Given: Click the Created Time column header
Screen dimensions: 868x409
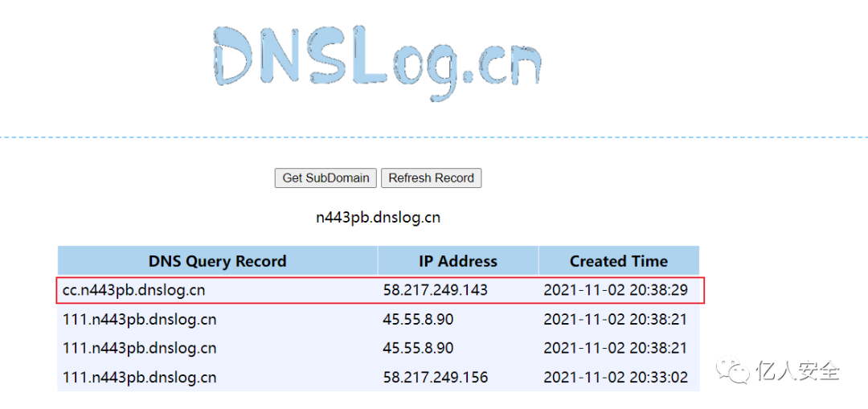Looking at the screenshot, I should pyautogui.click(x=619, y=260).
